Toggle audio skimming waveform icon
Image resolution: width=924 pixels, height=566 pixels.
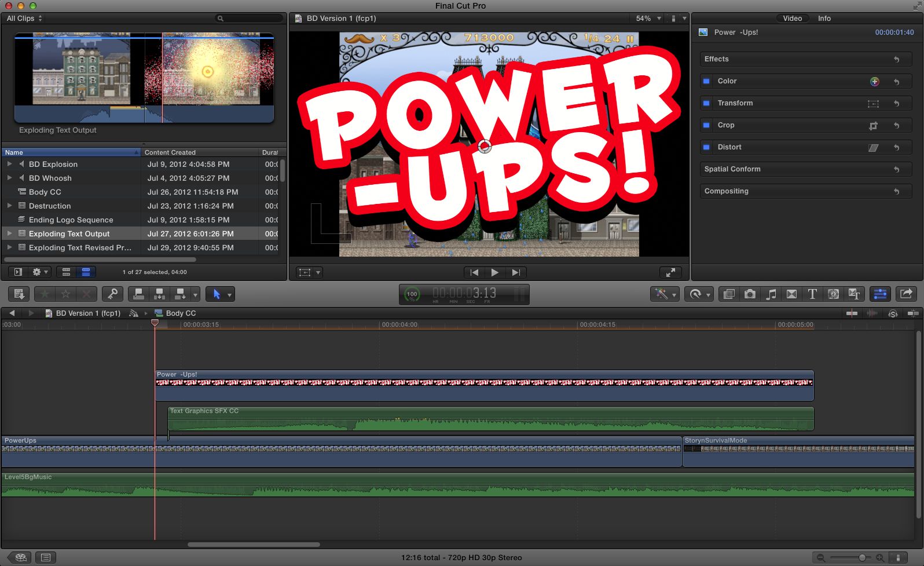coord(872,313)
